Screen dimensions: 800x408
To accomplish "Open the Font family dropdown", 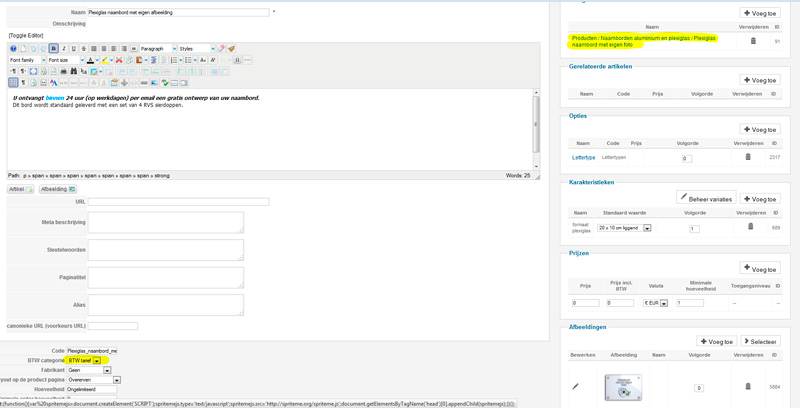I will (28, 60).
